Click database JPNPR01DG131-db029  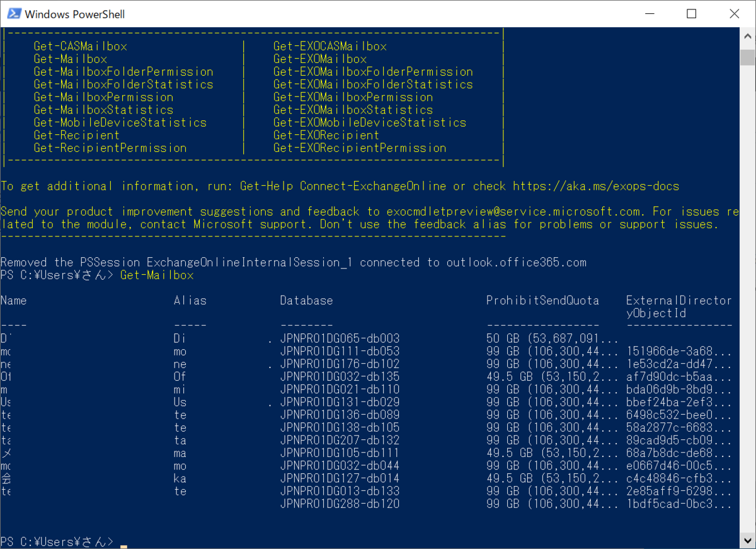[x=340, y=402]
